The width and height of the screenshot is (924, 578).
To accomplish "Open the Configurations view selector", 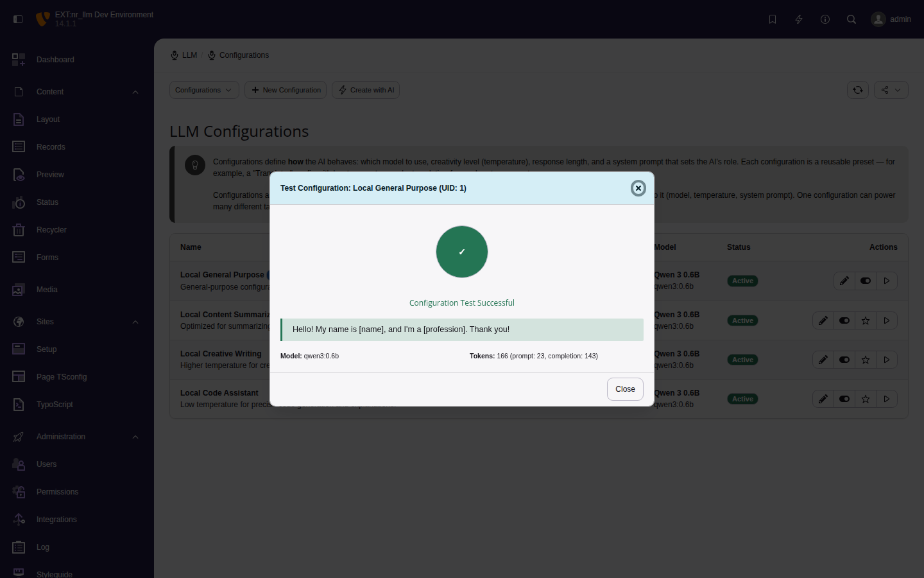I will pyautogui.click(x=203, y=90).
